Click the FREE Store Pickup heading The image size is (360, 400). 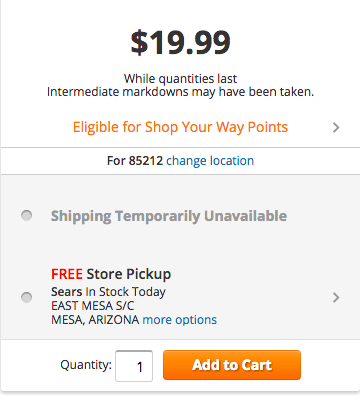pyautogui.click(x=111, y=274)
